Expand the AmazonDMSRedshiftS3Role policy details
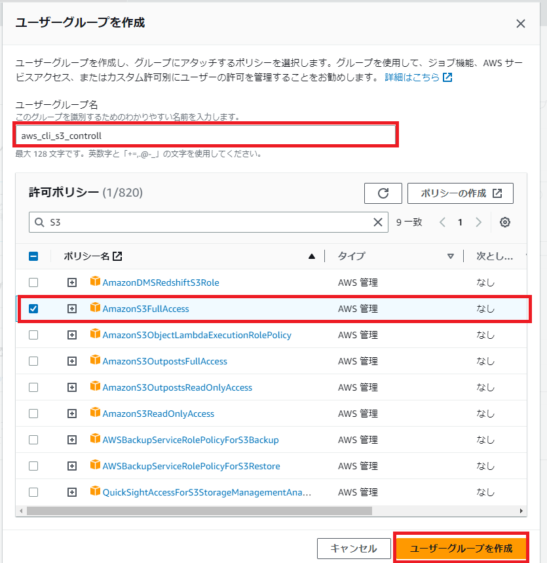 coord(72,283)
